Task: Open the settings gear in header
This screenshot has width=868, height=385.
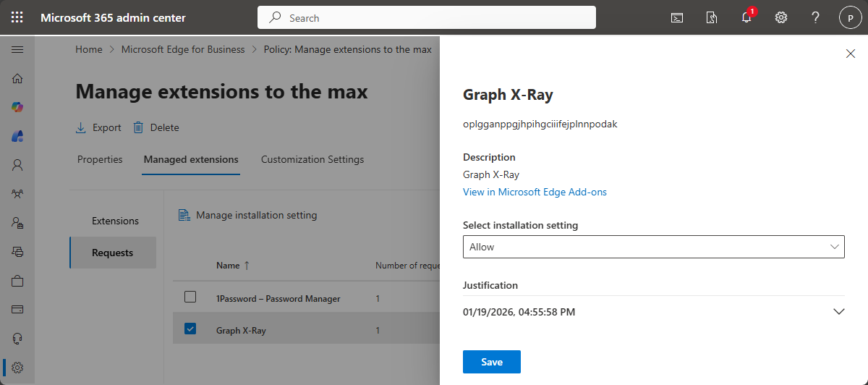Action: (x=781, y=17)
